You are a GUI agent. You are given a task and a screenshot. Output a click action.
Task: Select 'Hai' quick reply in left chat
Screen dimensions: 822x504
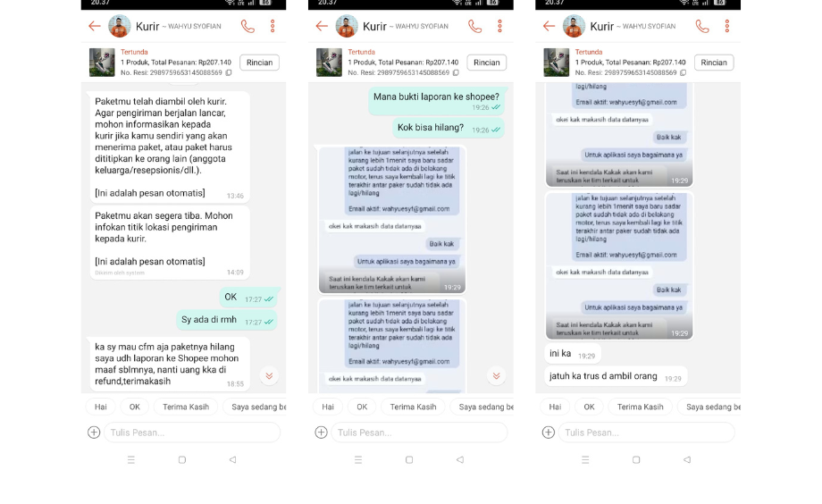point(101,407)
